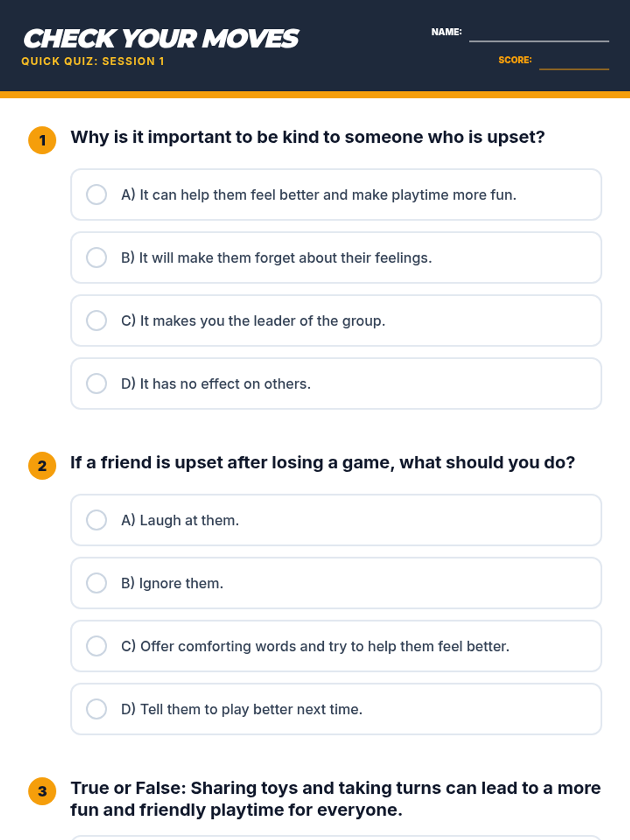The width and height of the screenshot is (630, 840).
Task: Select radio for 'Offer comforting words' answer
Action: tap(97, 646)
